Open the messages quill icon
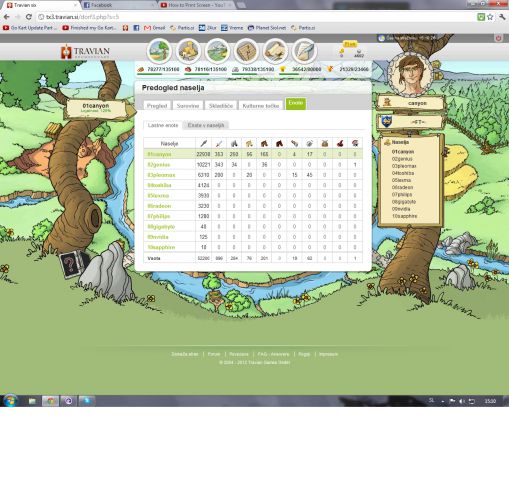509x480 pixels. pyautogui.click(x=304, y=51)
